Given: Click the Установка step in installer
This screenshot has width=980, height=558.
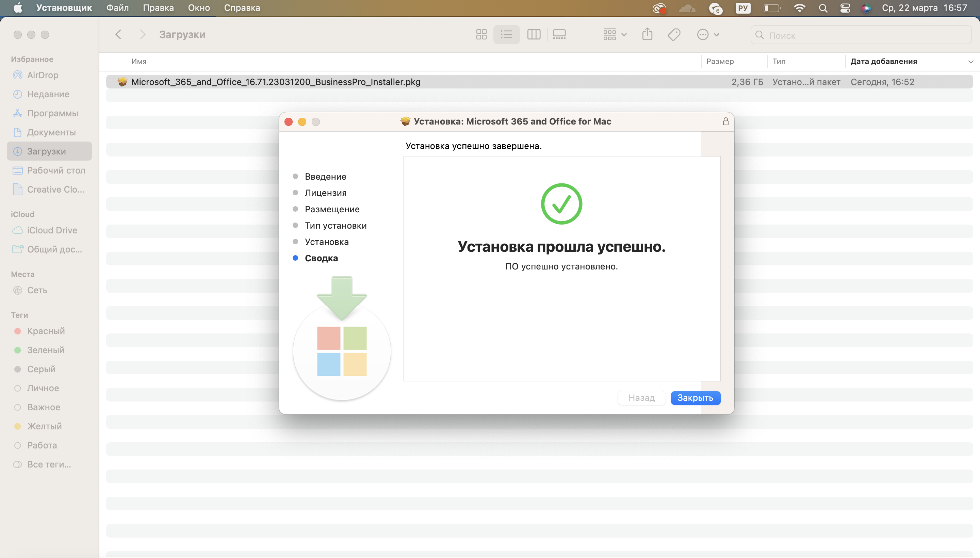Looking at the screenshot, I should pyautogui.click(x=326, y=241).
